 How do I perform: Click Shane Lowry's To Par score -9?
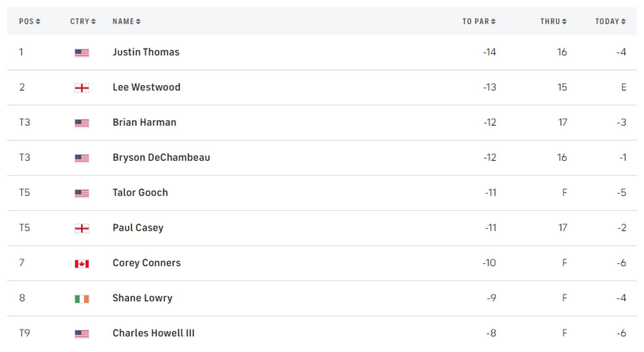pos(491,298)
